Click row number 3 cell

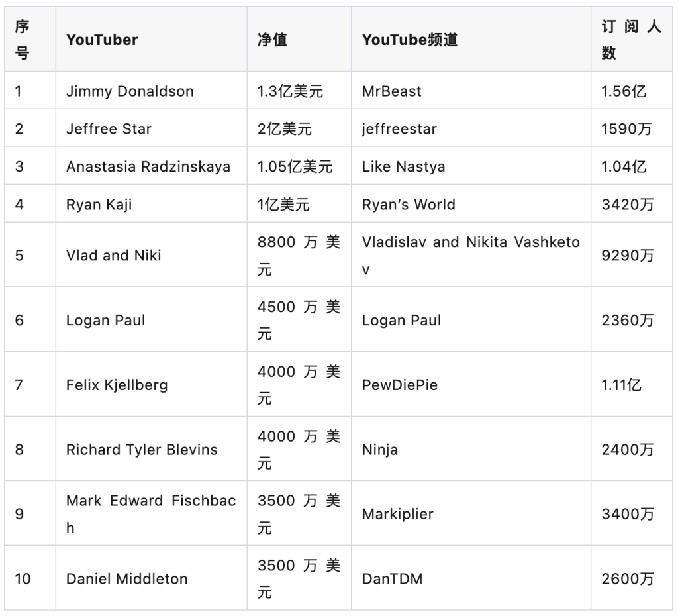[30, 166]
